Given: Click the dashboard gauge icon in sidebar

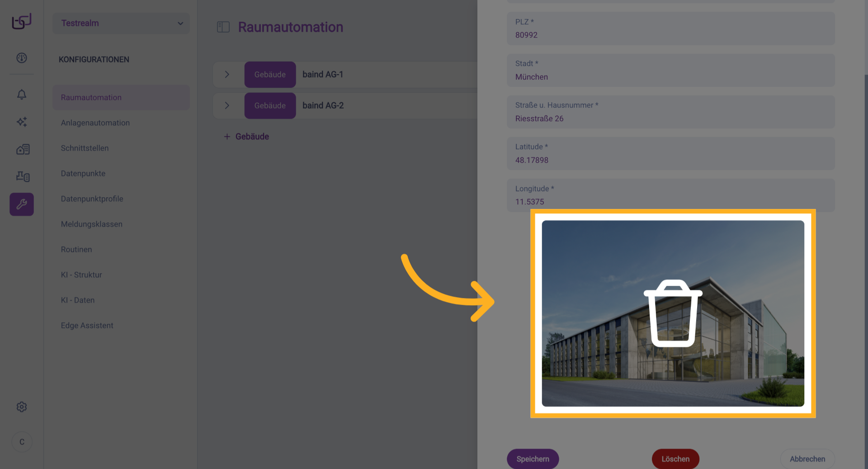Looking at the screenshot, I should click(x=22, y=58).
